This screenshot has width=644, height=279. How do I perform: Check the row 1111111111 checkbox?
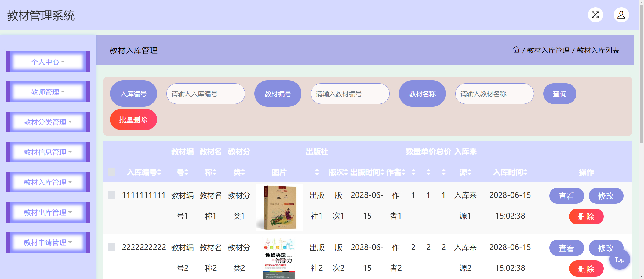click(x=111, y=195)
